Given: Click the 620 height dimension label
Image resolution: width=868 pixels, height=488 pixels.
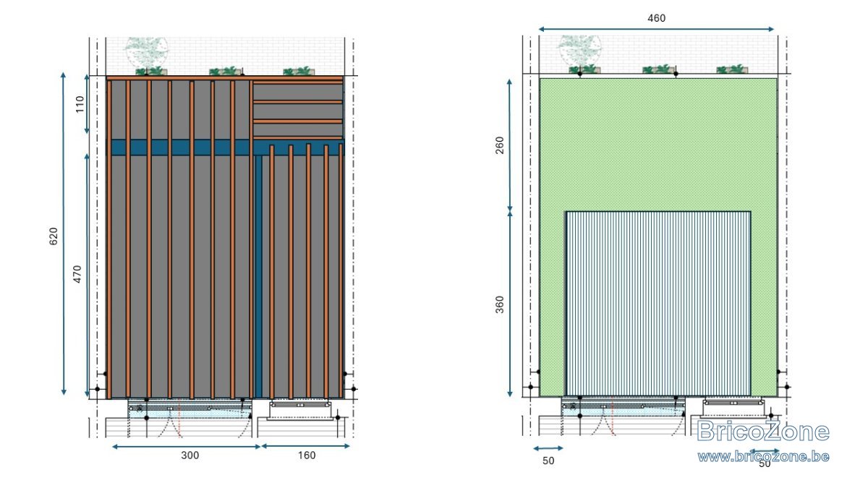Looking at the screenshot, I should coord(54,236).
